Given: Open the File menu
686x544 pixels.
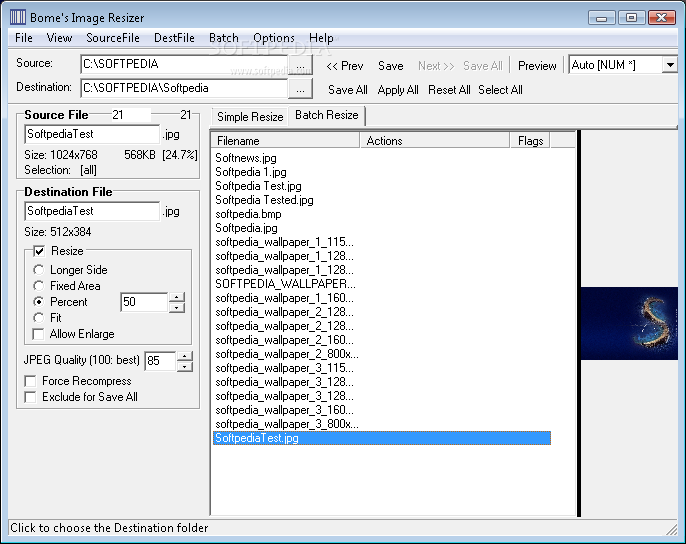Looking at the screenshot, I should click(24, 38).
